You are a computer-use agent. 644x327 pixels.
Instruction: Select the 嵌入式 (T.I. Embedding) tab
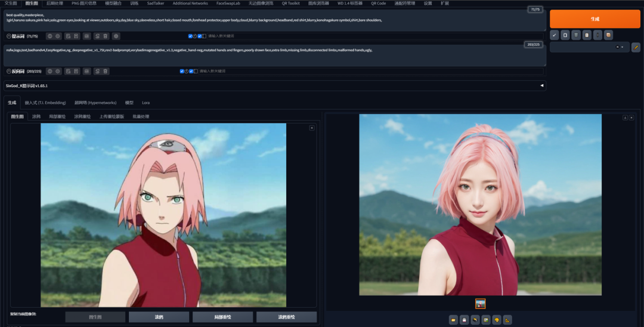pyautogui.click(x=45, y=103)
